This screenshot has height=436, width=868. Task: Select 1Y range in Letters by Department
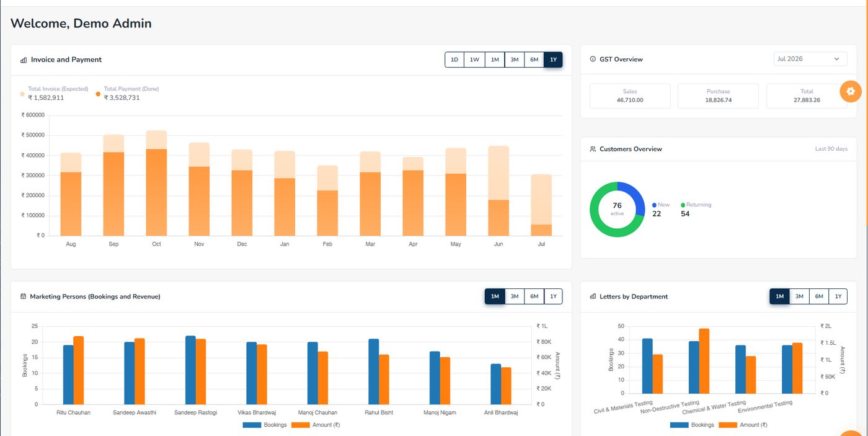[x=838, y=296]
